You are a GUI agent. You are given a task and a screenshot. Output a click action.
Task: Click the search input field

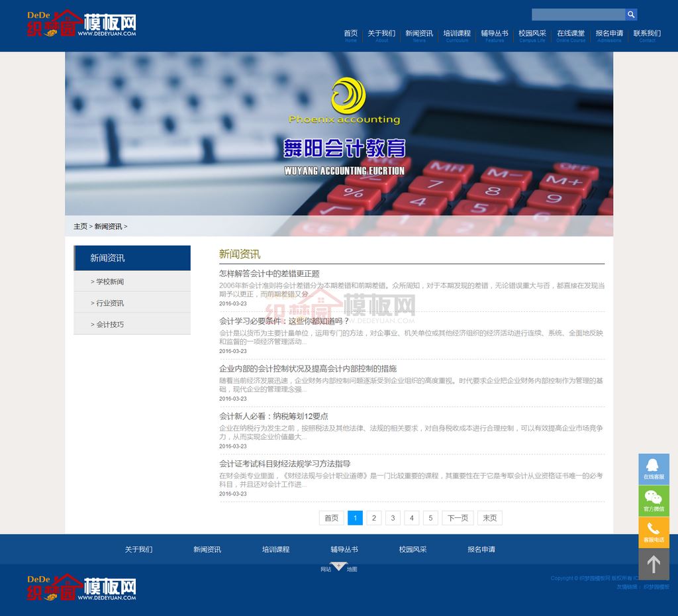(x=578, y=15)
